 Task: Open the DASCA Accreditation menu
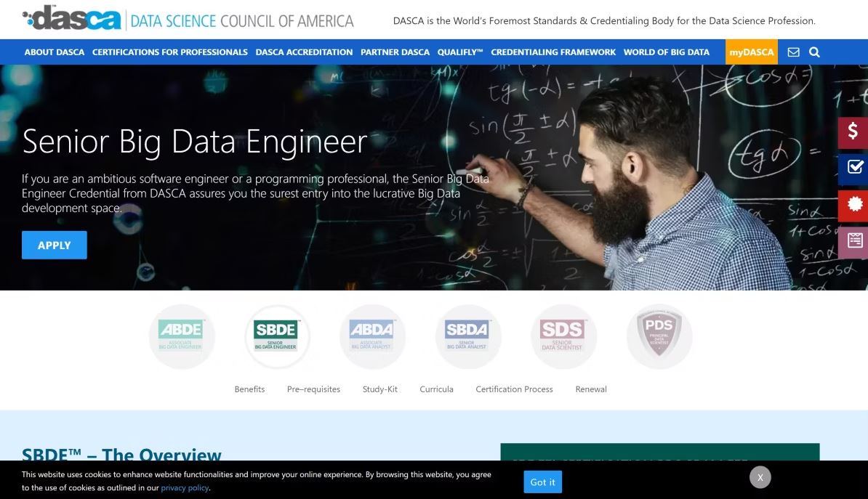(x=304, y=52)
